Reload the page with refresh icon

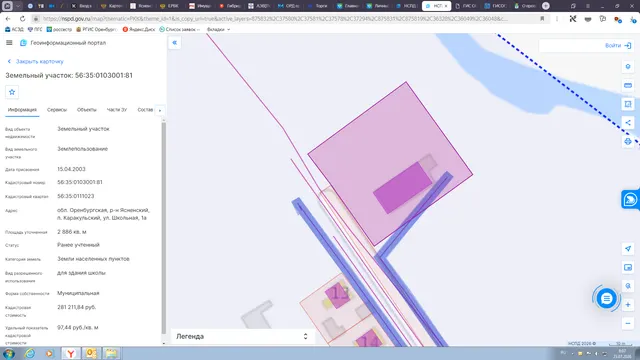(22, 19)
